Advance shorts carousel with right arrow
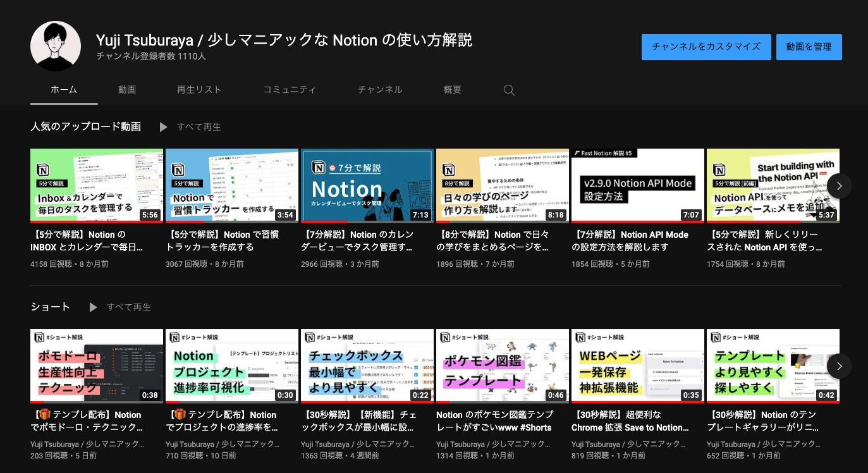This screenshot has height=473, width=868. 840,366
